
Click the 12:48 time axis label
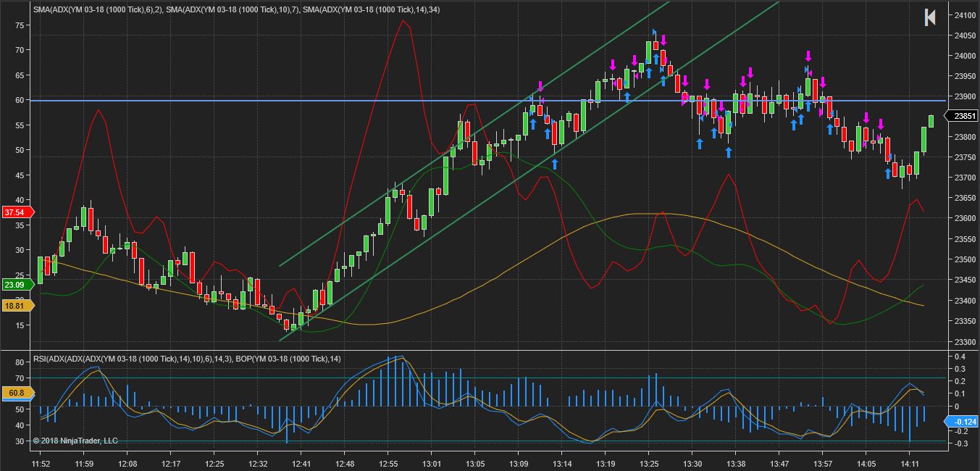click(345, 463)
